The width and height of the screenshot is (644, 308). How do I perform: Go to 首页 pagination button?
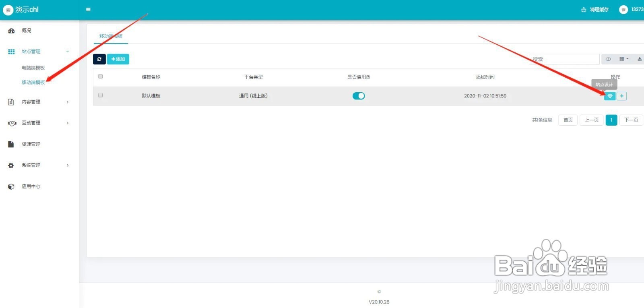point(568,120)
